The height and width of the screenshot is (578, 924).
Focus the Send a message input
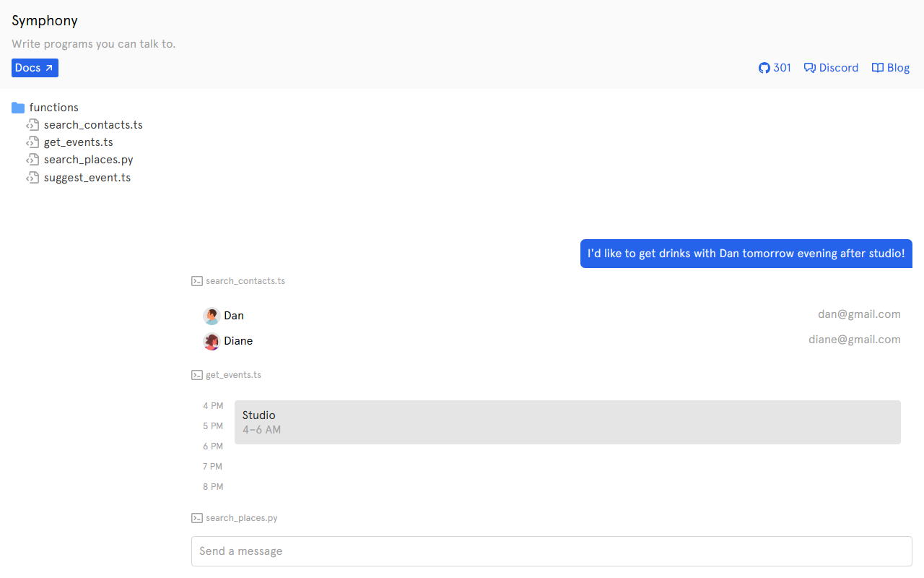pos(552,551)
